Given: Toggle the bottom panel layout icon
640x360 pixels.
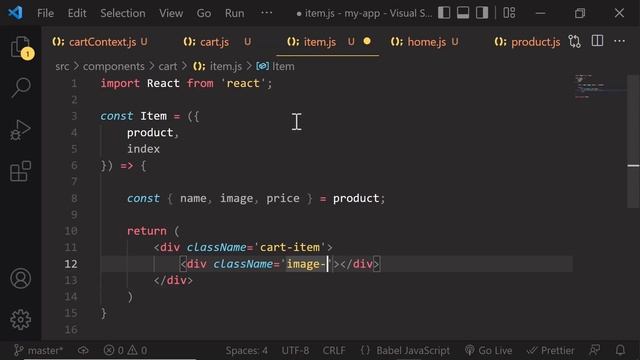Looking at the screenshot, I should click(x=463, y=13).
